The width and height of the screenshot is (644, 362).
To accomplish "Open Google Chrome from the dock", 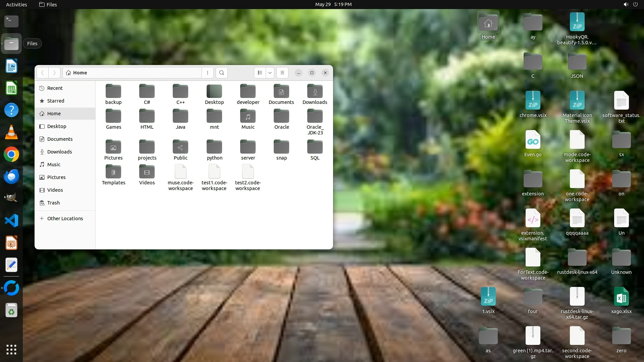I will click(x=11, y=155).
